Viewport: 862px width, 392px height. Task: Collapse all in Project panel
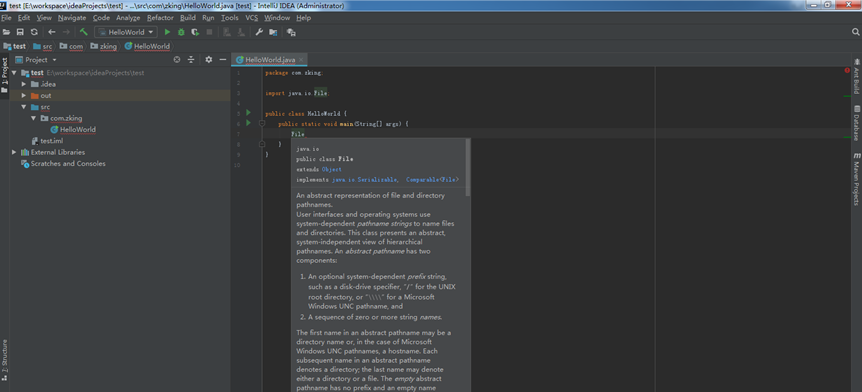click(x=191, y=60)
